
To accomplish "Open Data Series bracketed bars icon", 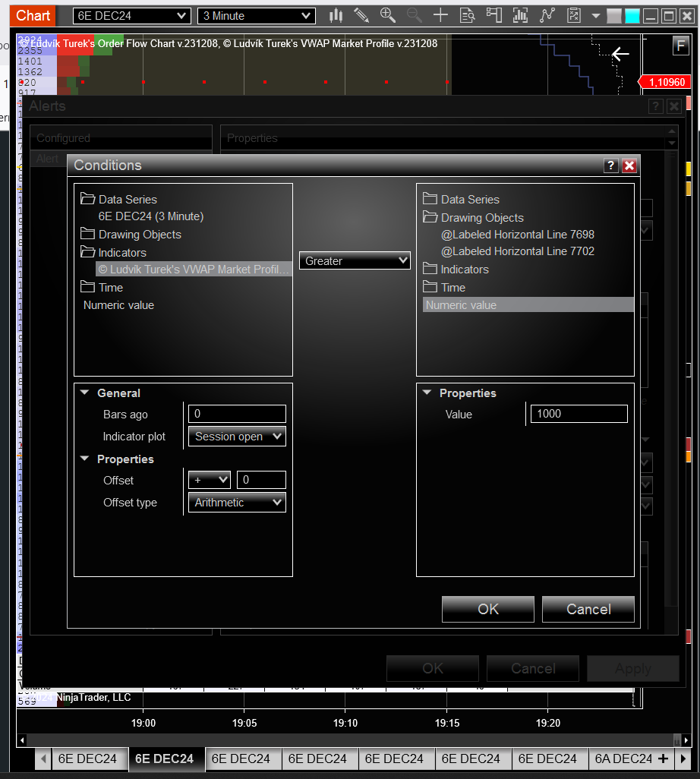I will pos(520,16).
